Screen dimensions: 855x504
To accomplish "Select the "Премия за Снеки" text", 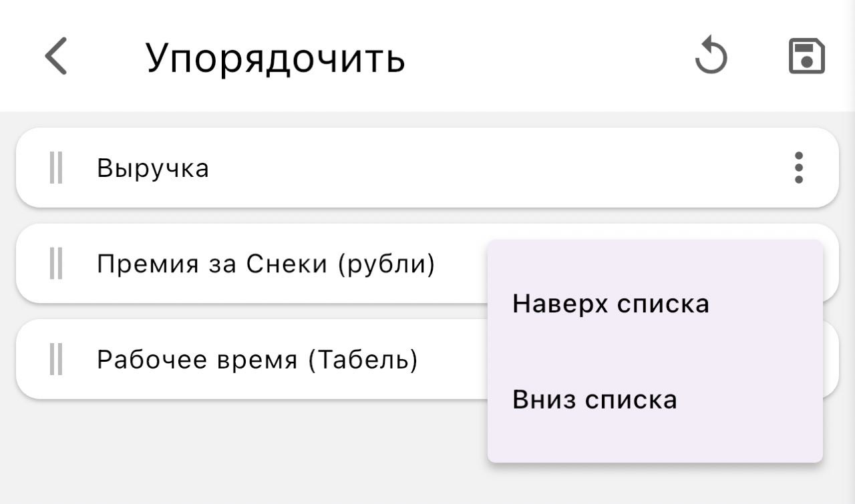I will (x=214, y=264).
